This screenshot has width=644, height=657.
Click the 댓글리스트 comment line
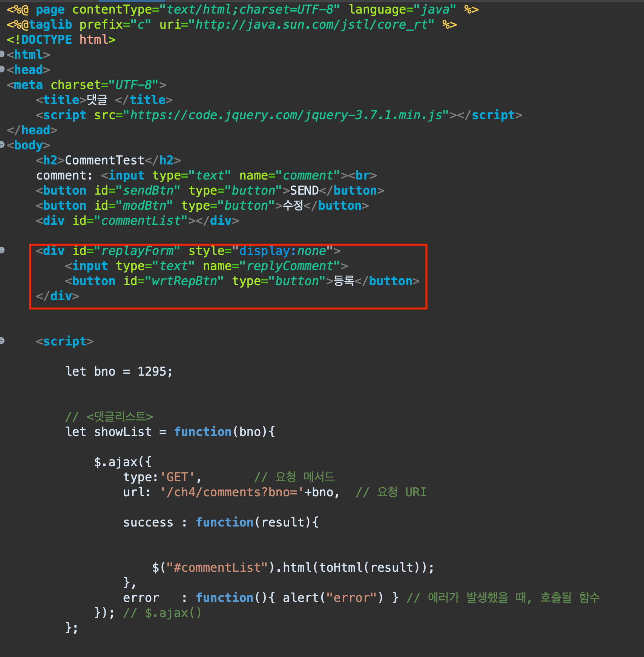109,417
